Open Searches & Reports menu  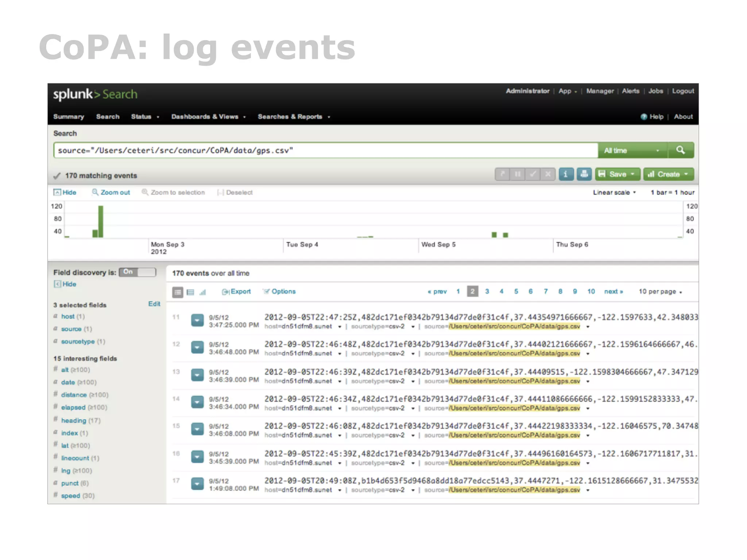(x=294, y=117)
